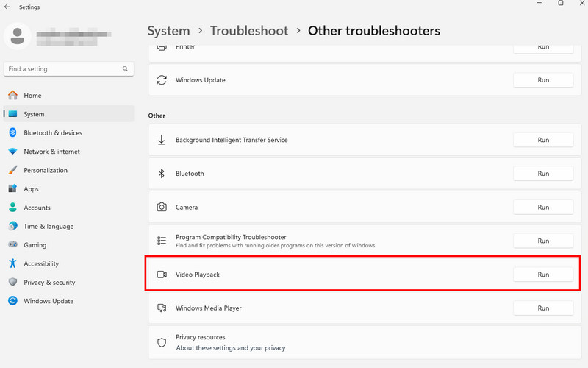
Task: Click the Camera troubleshooter icon
Action: click(162, 208)
